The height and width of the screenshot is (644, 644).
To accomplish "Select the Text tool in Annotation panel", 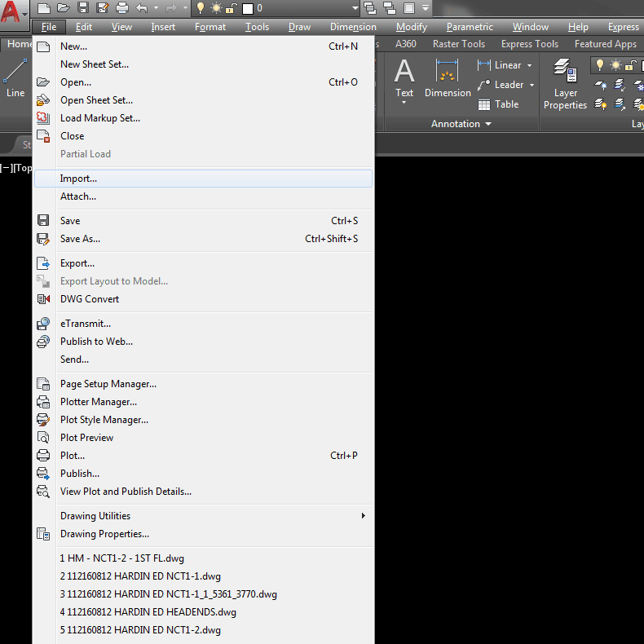I will [x=404, y=77].
